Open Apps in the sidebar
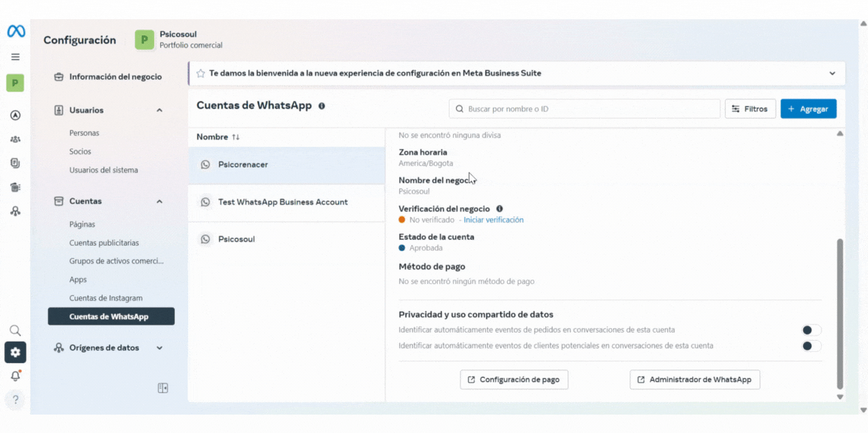The height and width of the screenshot is (433, 868). point(78,280)
